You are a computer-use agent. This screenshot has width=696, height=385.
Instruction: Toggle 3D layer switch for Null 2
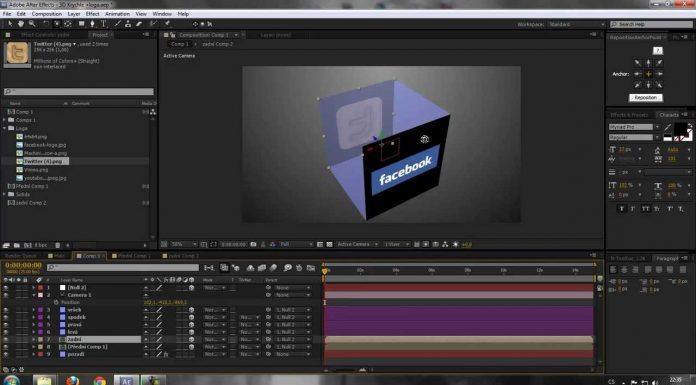pyautogui.click(x=191, y=288)
